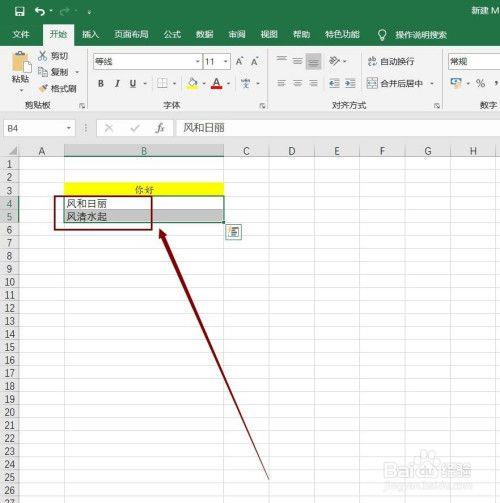
Task: Click the Name Box showing B4
Action: point(34,128)
